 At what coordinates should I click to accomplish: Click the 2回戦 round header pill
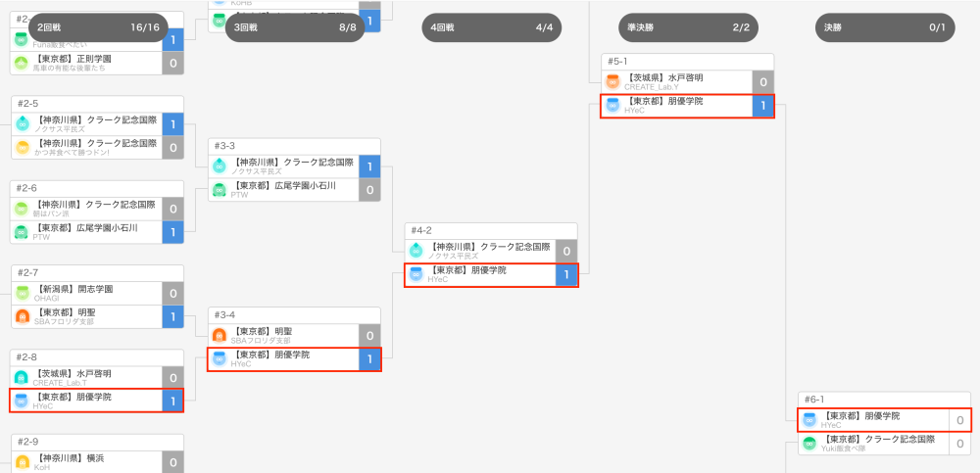(x=98, y=27)
